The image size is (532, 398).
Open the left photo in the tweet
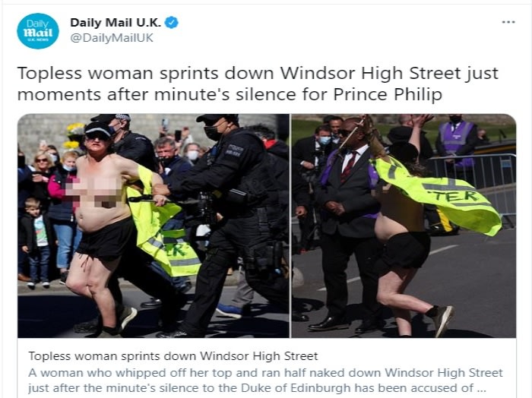point(154,226)
